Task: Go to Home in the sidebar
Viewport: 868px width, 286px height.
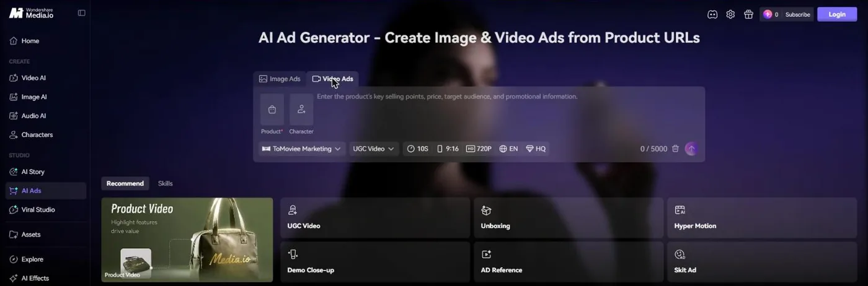Action: pos(45,41)
